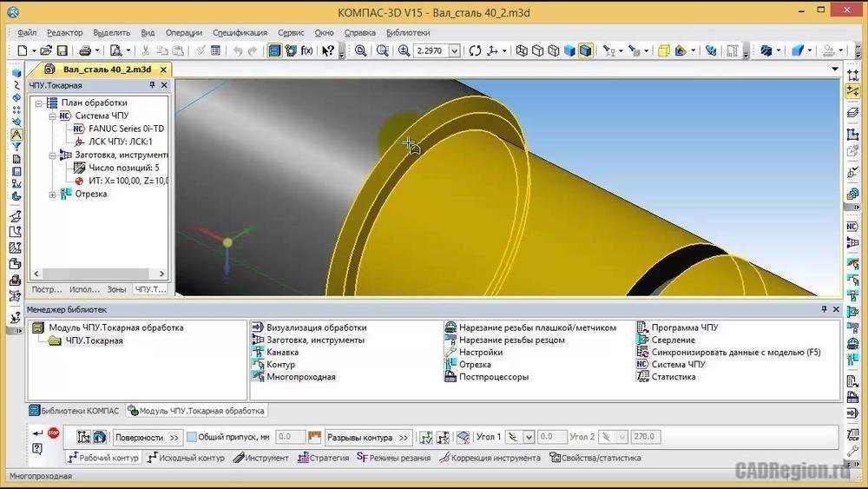This screenshot has width=868, height=489.
Task: Open Спецификация menu
Action: tap(240, 33)
